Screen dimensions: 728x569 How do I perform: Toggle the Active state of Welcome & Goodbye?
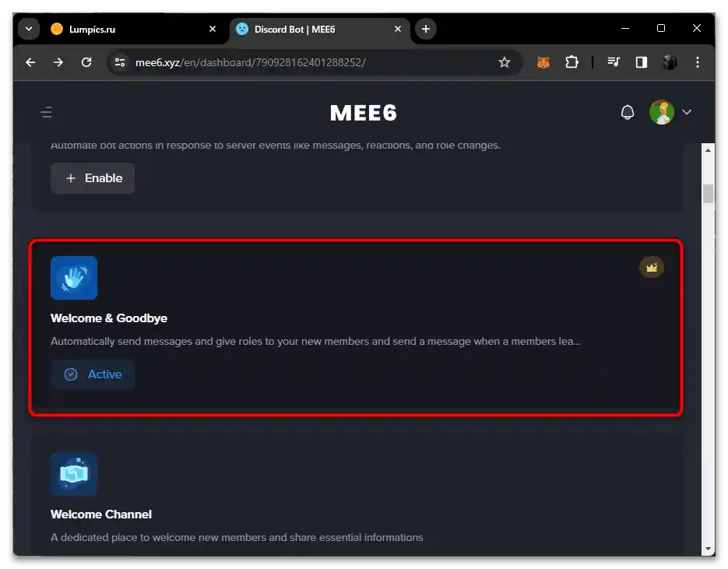pyautogui.click(x=93, y=374)
